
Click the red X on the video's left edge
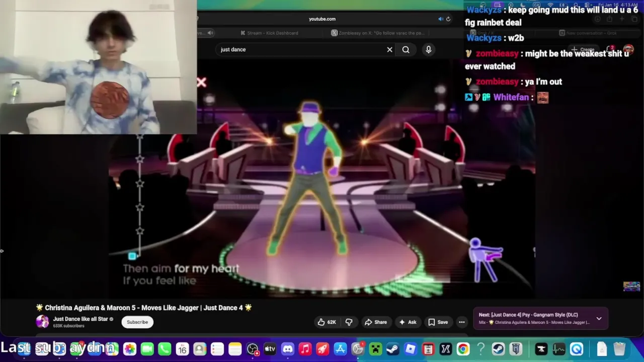click(201, 82)
